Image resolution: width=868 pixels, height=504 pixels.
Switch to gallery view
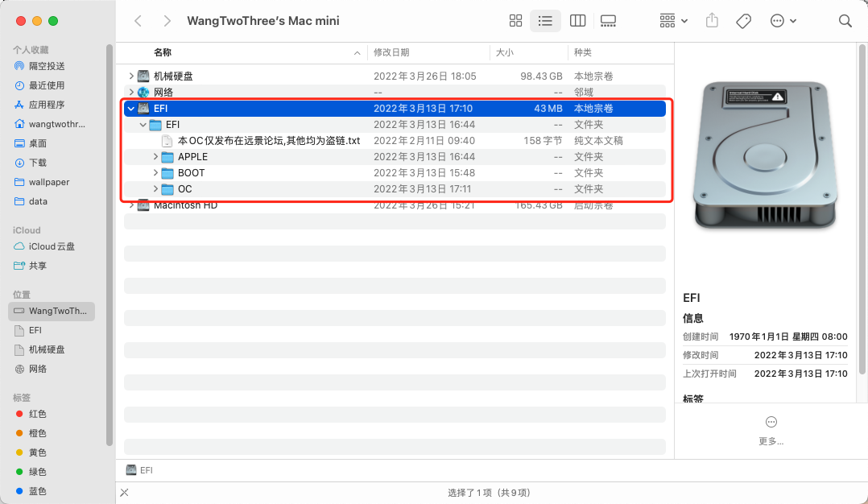coord(608,21)
